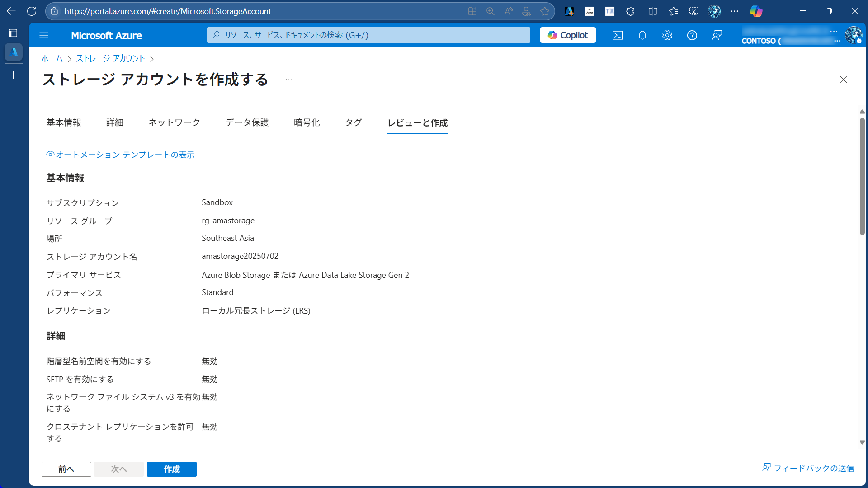Image resolution: width=868 pixels, height=488 pixels.
Task: Switch to the ネットワーク tab
Action: [175, 122]
